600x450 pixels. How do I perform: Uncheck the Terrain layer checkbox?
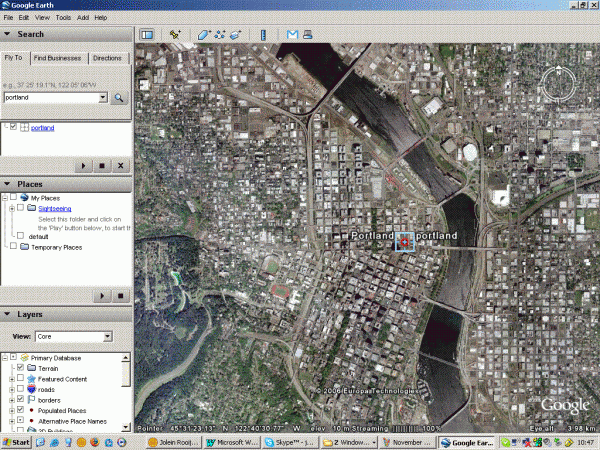tap(21, 368)
